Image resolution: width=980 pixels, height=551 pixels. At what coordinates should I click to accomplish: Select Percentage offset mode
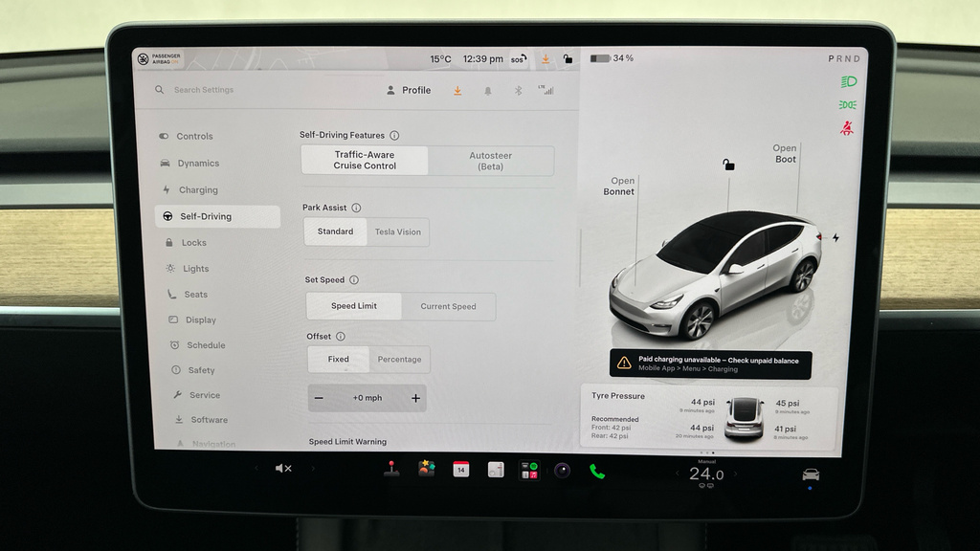(399, 360)
